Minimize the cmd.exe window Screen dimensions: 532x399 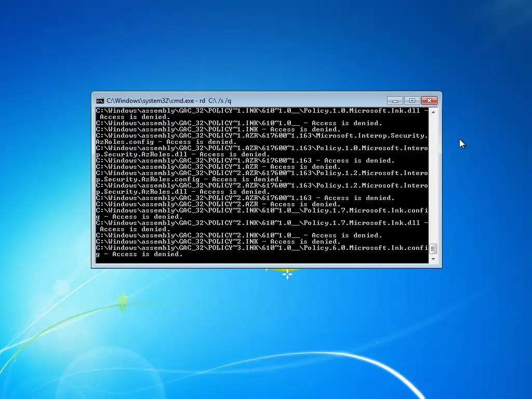pyautogui.click(x=395, y=101)
